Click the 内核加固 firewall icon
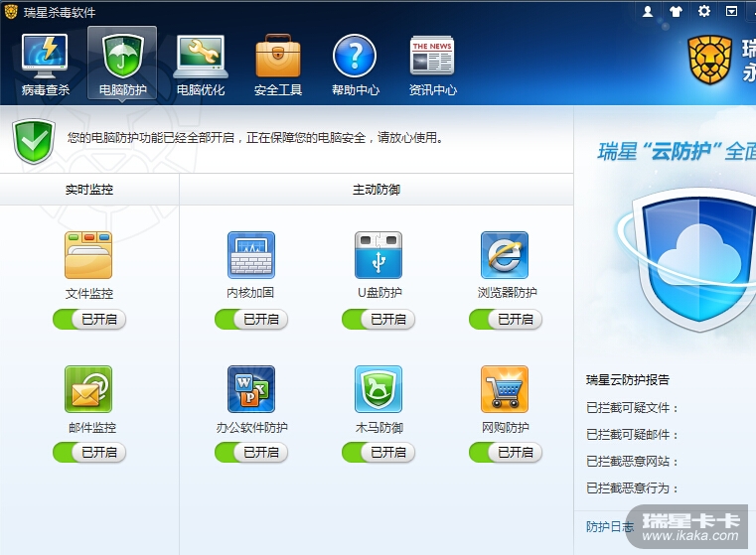Image resolution: width=756 pixels, height=555 pixels. pyautogui.click(x=251, y=255)
